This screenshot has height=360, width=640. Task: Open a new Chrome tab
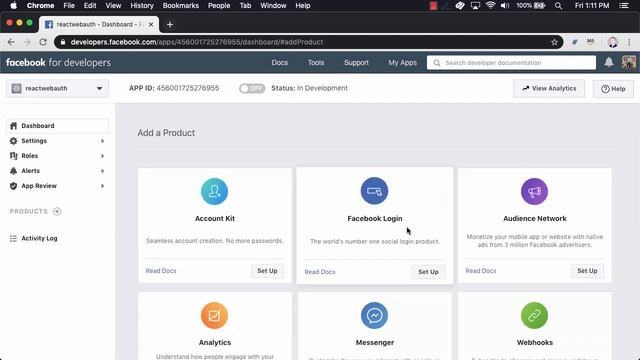point(170,24)
